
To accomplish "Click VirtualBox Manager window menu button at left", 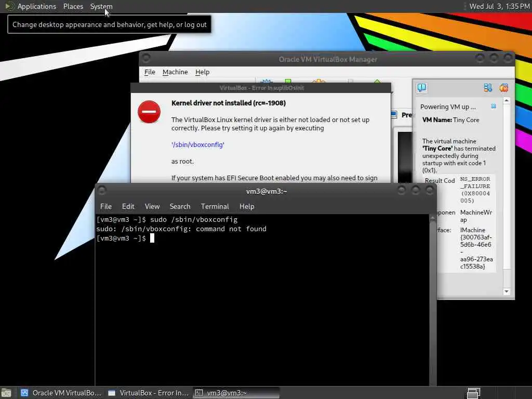I will [146, 58].
